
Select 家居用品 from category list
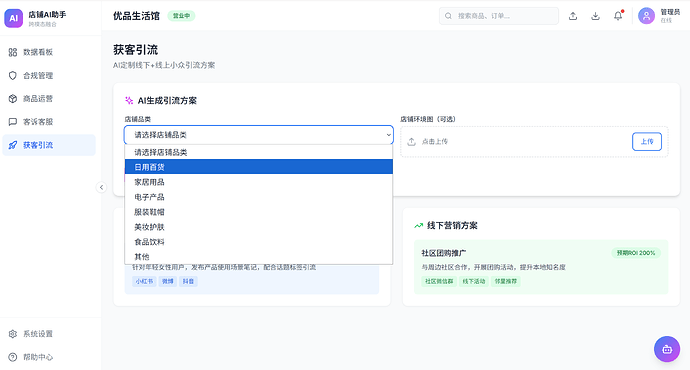tap(259, 182)
